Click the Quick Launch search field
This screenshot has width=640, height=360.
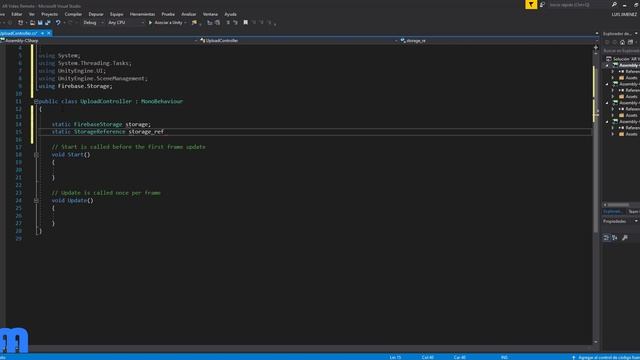(578, 4)
